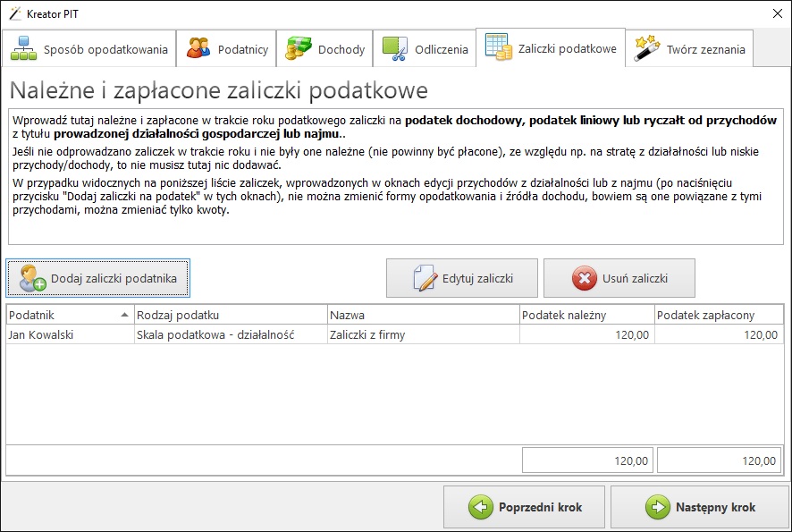Viewport: 792px width, 532px height.
Task: Click the Edytuj zaliczki button
Action: tap(461, 277)
